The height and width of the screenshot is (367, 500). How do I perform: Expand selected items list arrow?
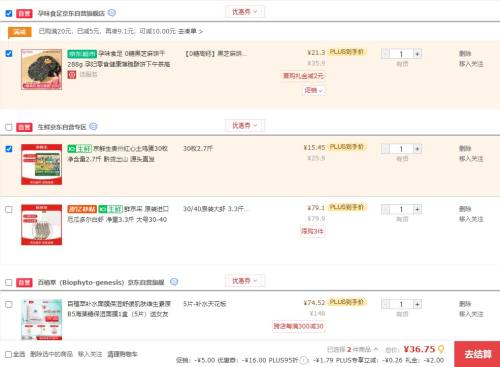376,349
